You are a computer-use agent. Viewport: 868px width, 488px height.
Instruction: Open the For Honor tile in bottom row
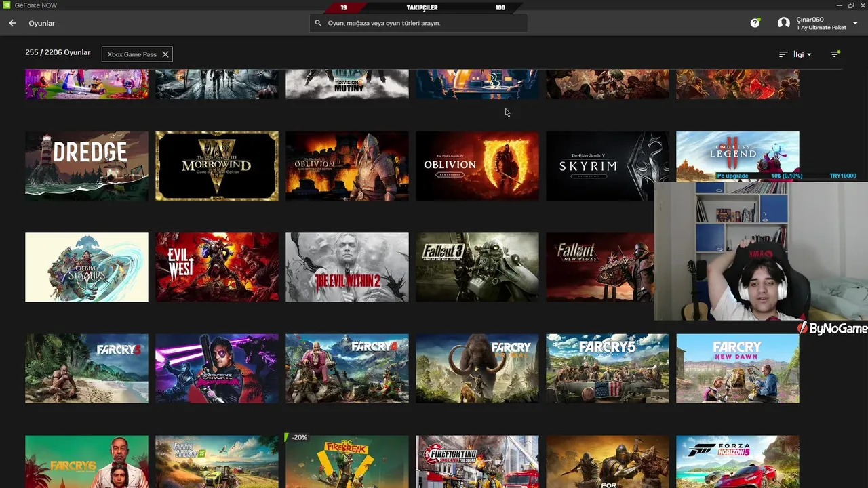[608, 462]
